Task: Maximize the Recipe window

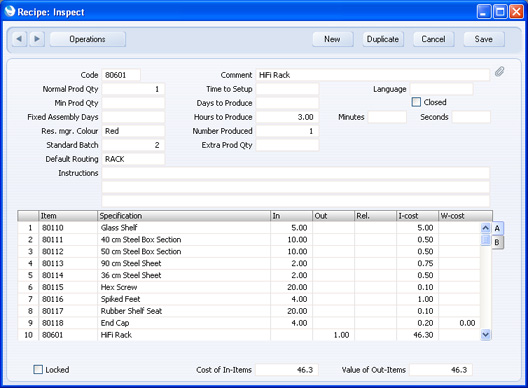Action: (500, 12)
